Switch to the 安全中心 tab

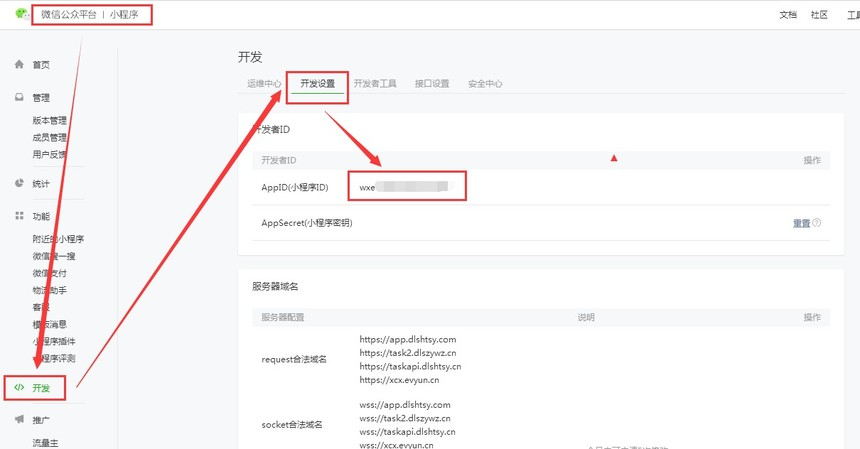pos(485,84)
